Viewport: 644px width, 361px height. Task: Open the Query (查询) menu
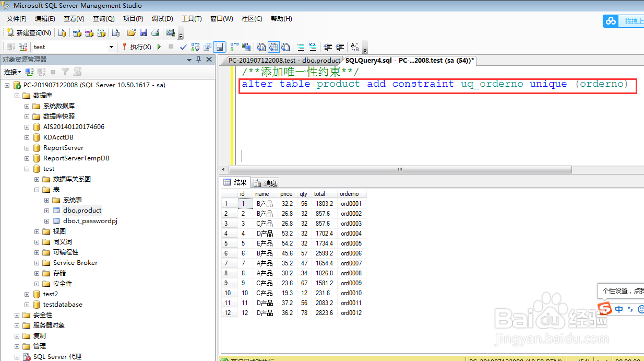coord(103,19)
